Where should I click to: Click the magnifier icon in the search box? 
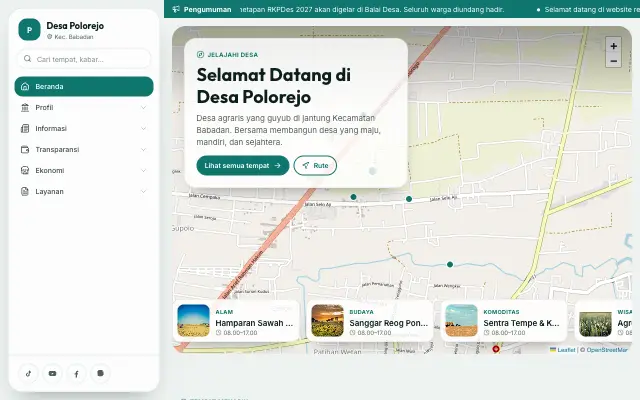pos(27,59)
